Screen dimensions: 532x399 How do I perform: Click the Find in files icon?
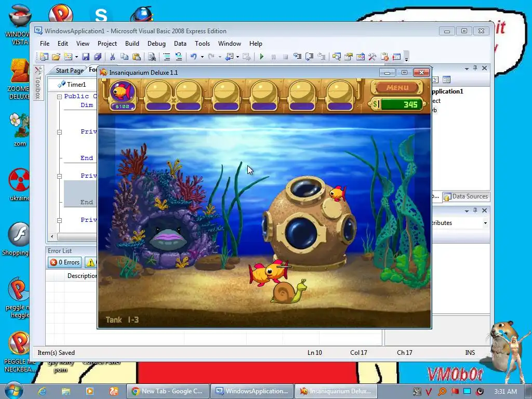tap(152, 57)
